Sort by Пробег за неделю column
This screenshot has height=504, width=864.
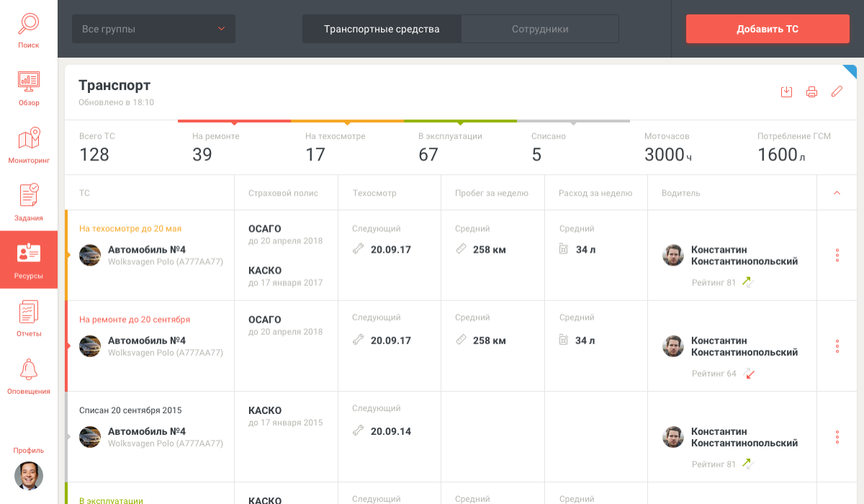tap(492, 193)
